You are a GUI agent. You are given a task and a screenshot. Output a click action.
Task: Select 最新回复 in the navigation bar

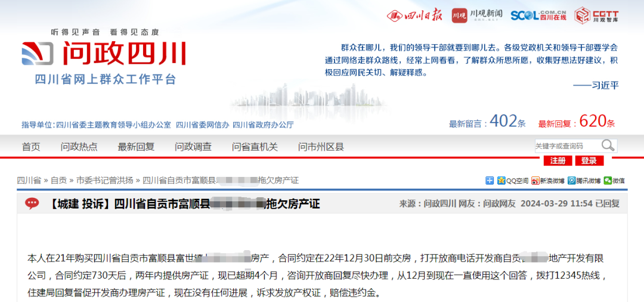click(x=136, y=147)
